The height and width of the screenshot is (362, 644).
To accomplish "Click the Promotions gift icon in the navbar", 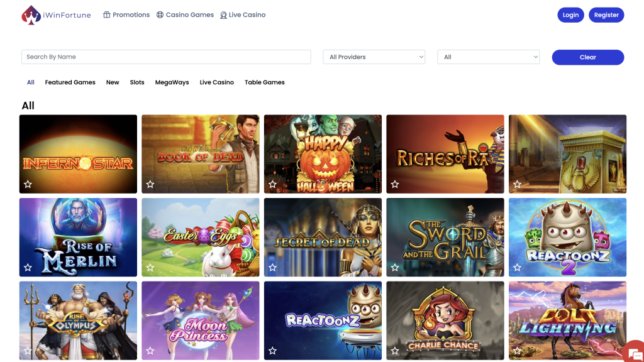I will pos(108,14).
